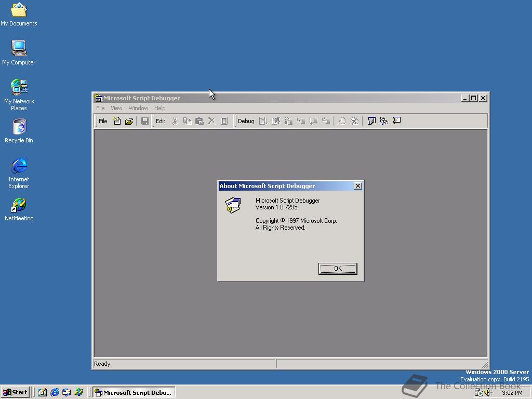Minimize the Microsoft Script Debugger window
This screenshot has height=399, width=532.
(465, 98)
